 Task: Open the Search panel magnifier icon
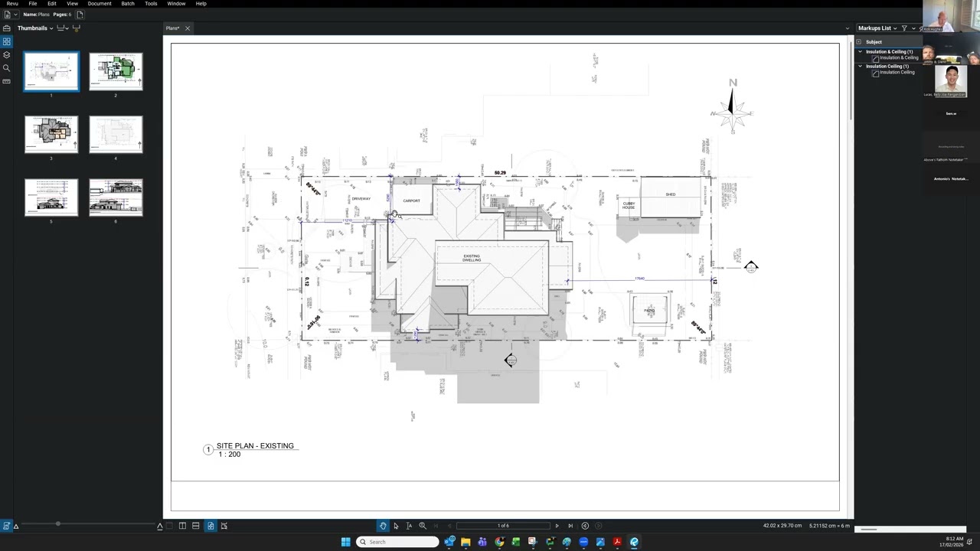(6, 68)
